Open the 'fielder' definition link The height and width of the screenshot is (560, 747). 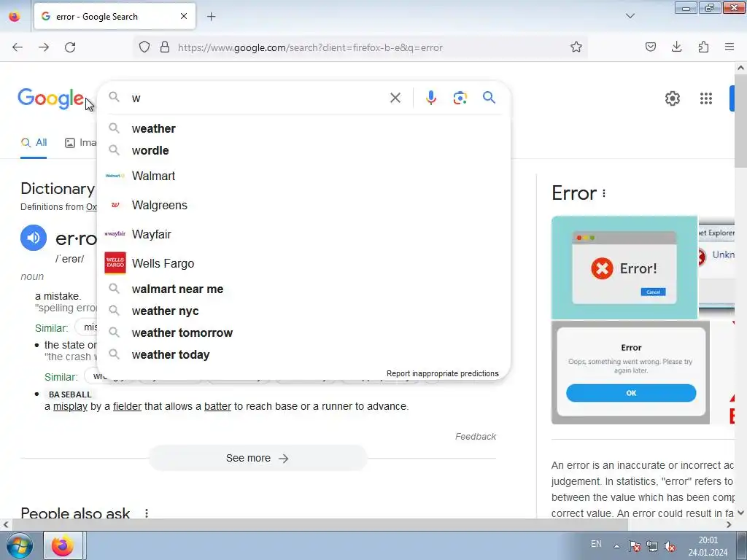click(127, 406)
